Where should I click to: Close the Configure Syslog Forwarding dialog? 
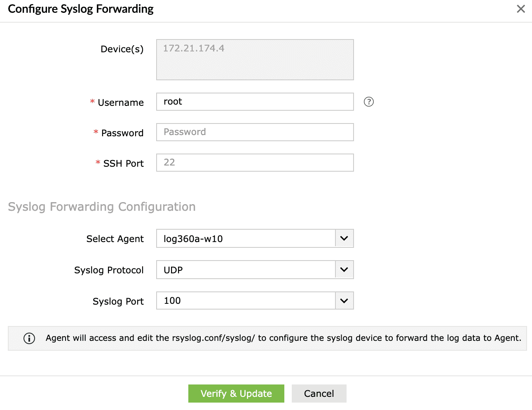pos(520,9)
